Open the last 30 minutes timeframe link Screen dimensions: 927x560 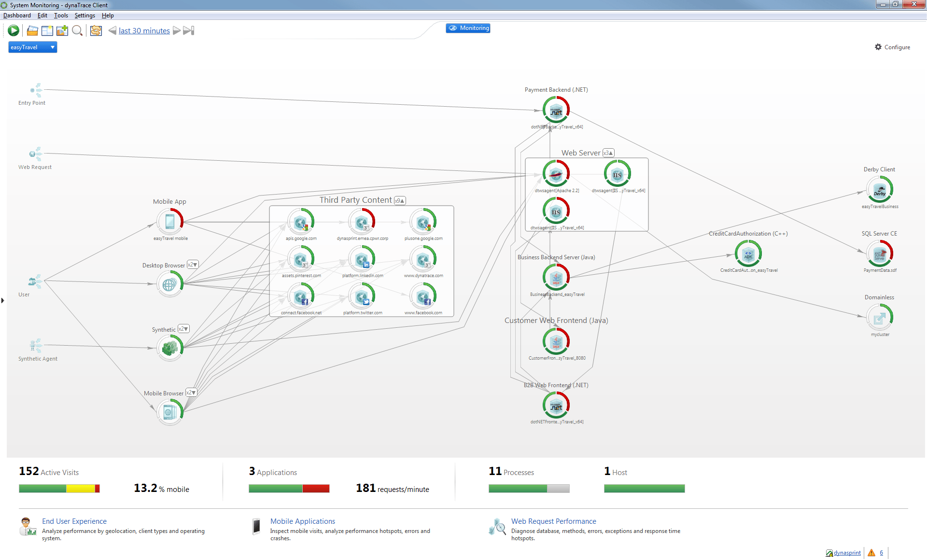click(144, 30)
